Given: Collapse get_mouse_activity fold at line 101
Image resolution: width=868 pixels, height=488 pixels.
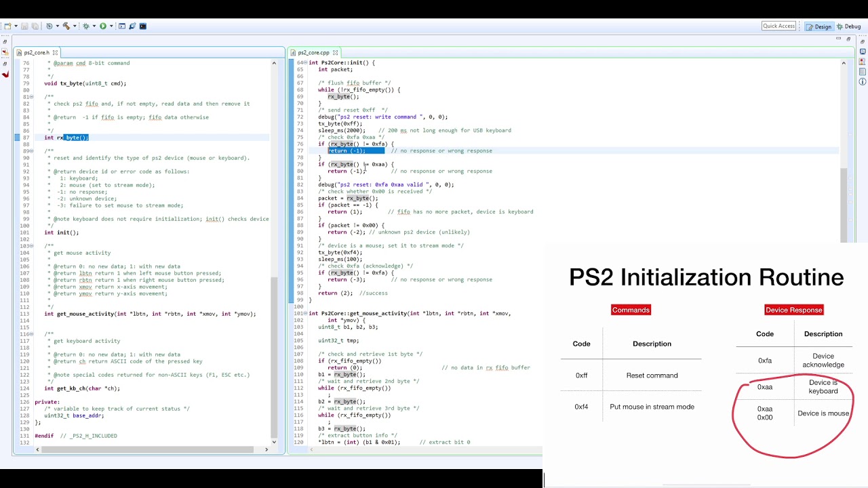Looking at the screenshot, I should [306, 314].
